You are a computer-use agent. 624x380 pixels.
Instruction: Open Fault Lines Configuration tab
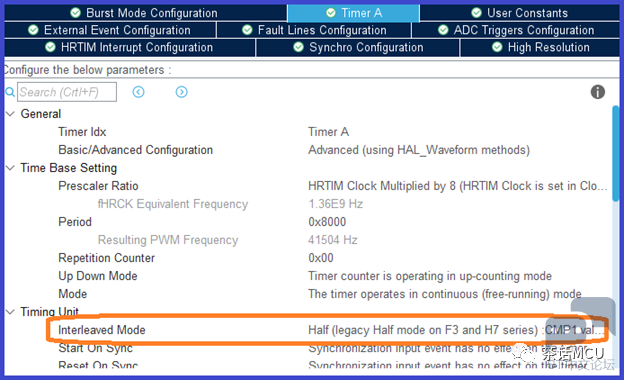[x=314, y=30]
